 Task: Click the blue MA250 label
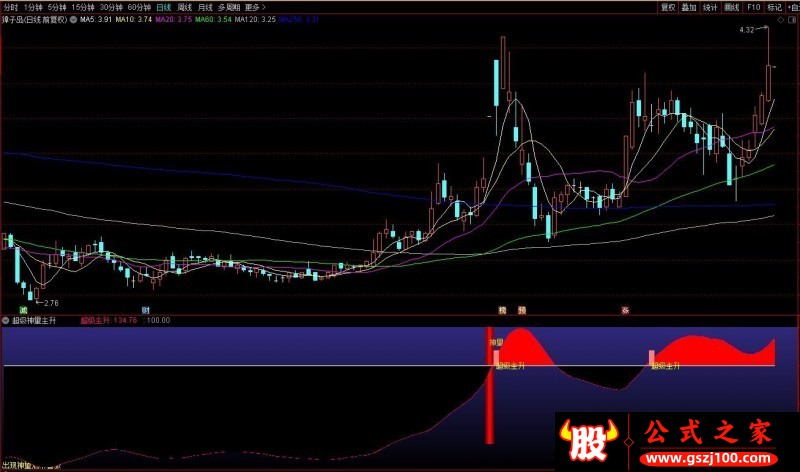(298, 19)
